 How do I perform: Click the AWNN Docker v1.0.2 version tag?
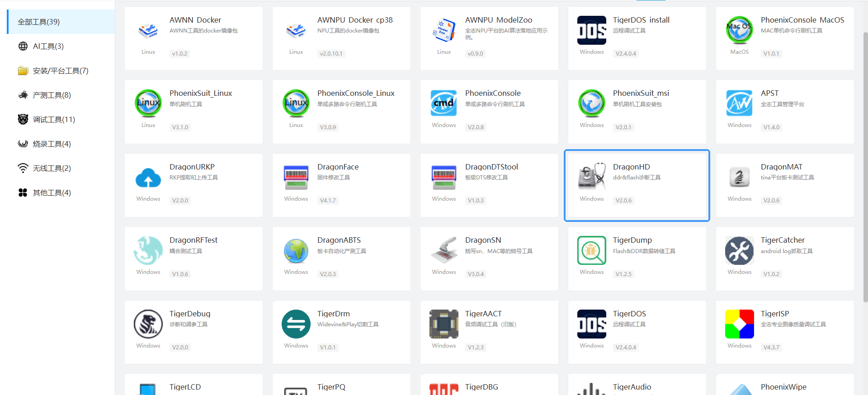tap(179, 54)
